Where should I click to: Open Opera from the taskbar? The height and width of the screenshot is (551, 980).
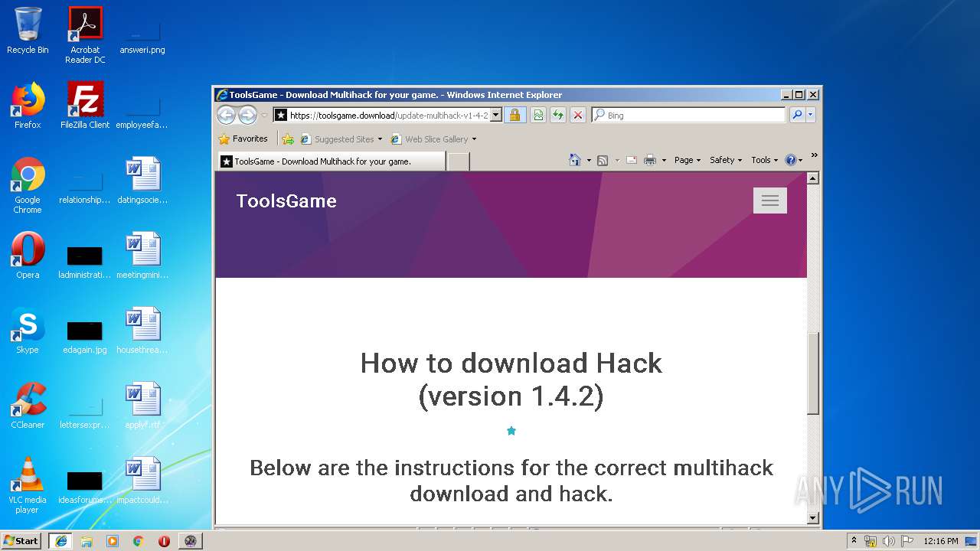164,541
